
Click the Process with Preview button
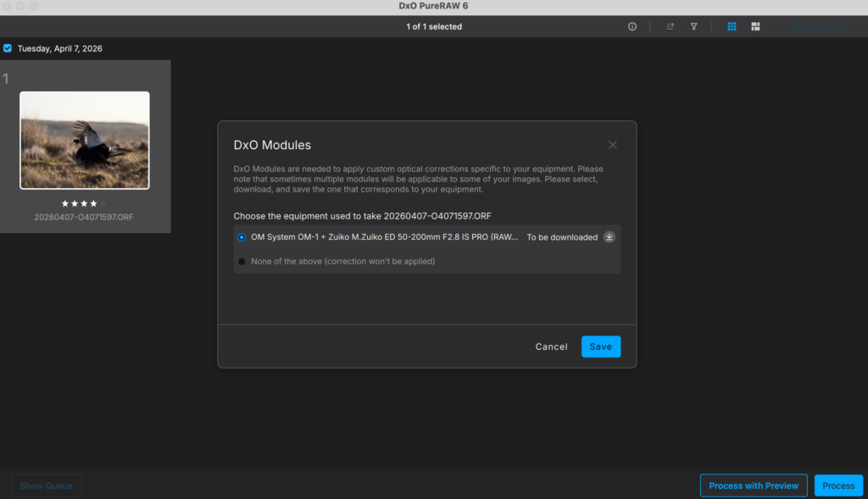click(754, 485)
